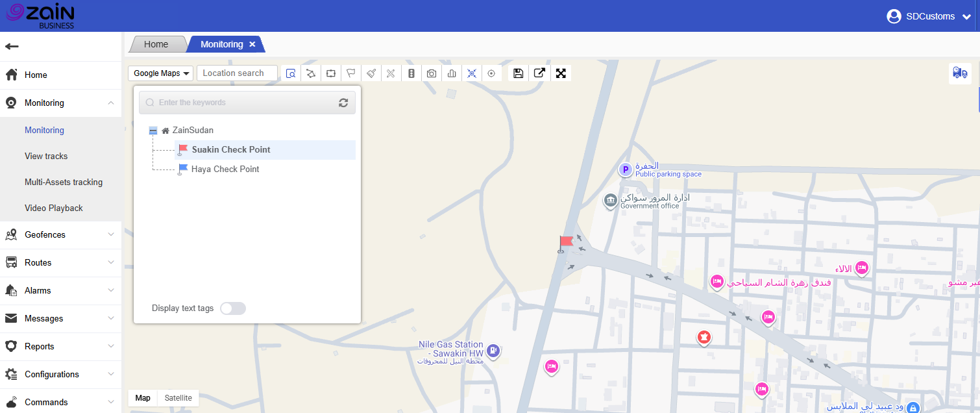The width and height of the screenshot is (980, 413).
Task: Toggle the Display text tags switch
Action: click(233, 308)
